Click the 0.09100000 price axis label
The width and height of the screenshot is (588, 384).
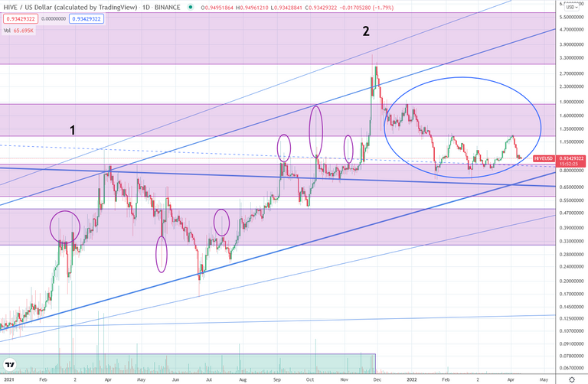click(x=571, y=343)
